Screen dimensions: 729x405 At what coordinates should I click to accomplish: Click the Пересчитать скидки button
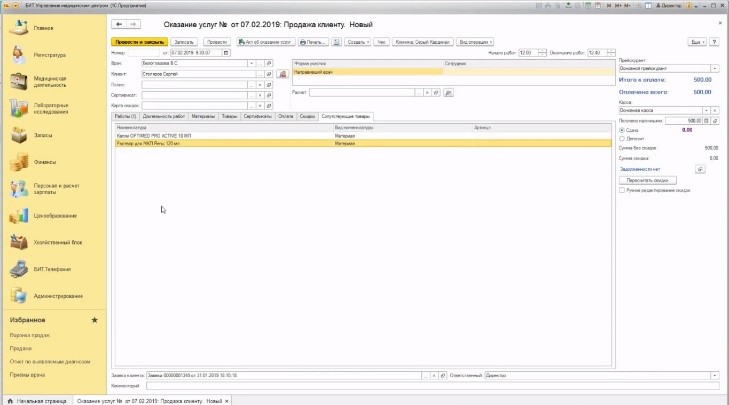pos(650,180)
